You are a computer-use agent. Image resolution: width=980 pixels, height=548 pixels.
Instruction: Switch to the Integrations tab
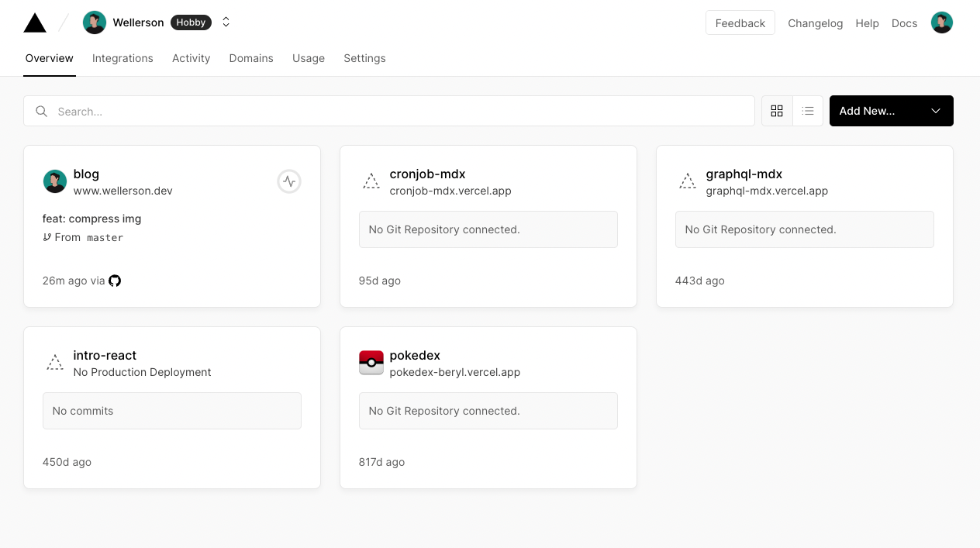[122, 58]
